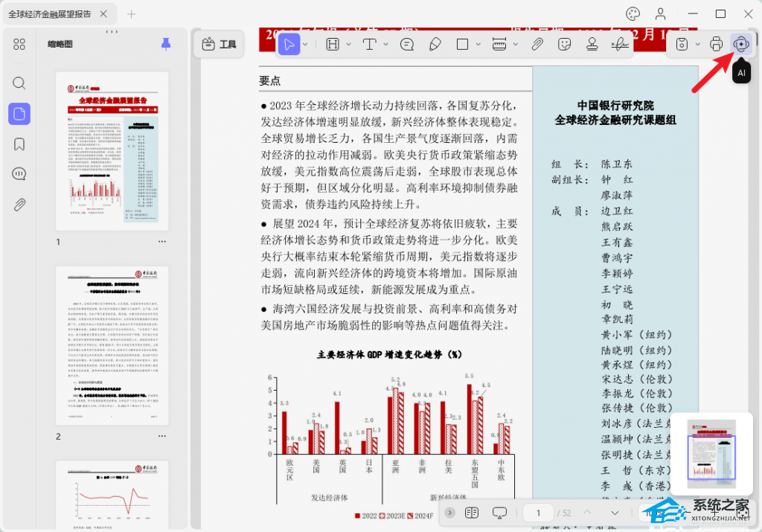Viewport: 762px width, 532px height.
Task: Collapse the bottom toolbar arrow
Action: [450, 513]
